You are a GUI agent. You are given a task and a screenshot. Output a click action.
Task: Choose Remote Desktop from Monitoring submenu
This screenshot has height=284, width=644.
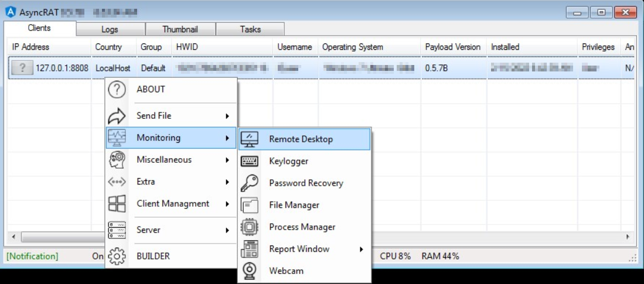(301, 139)
